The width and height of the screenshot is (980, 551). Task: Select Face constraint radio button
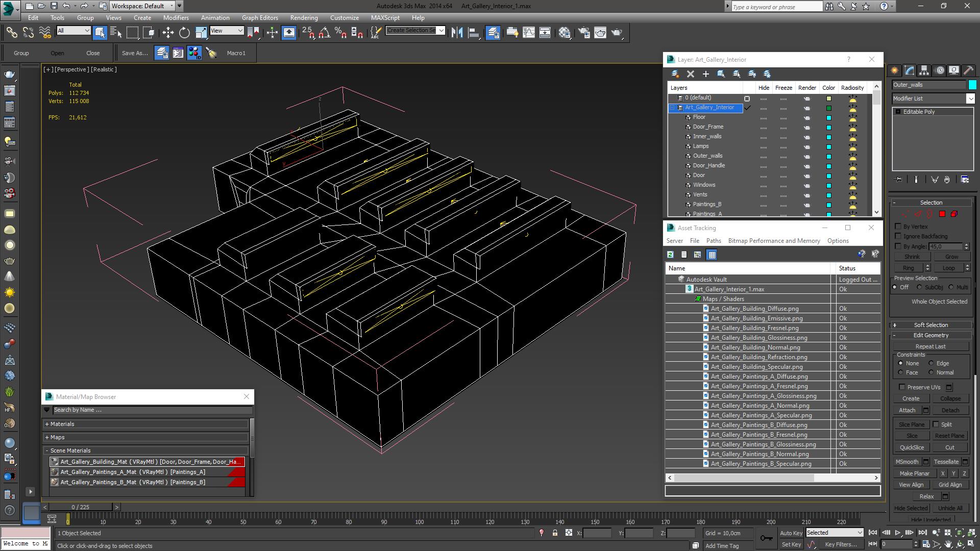coord(900,372)
